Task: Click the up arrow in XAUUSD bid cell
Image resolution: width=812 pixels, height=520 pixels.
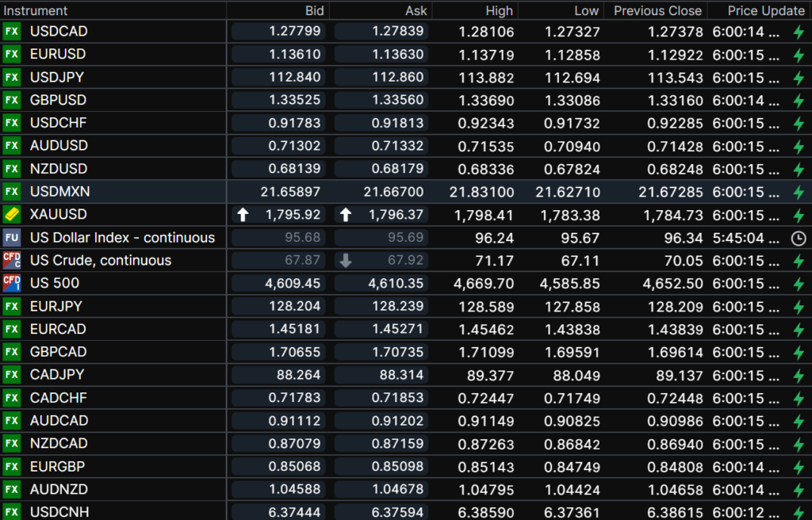Action: point(243,215)
